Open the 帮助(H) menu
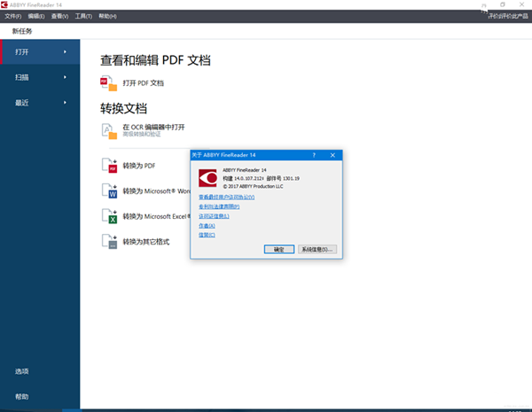The image size is (532, 412). (107, 16)
